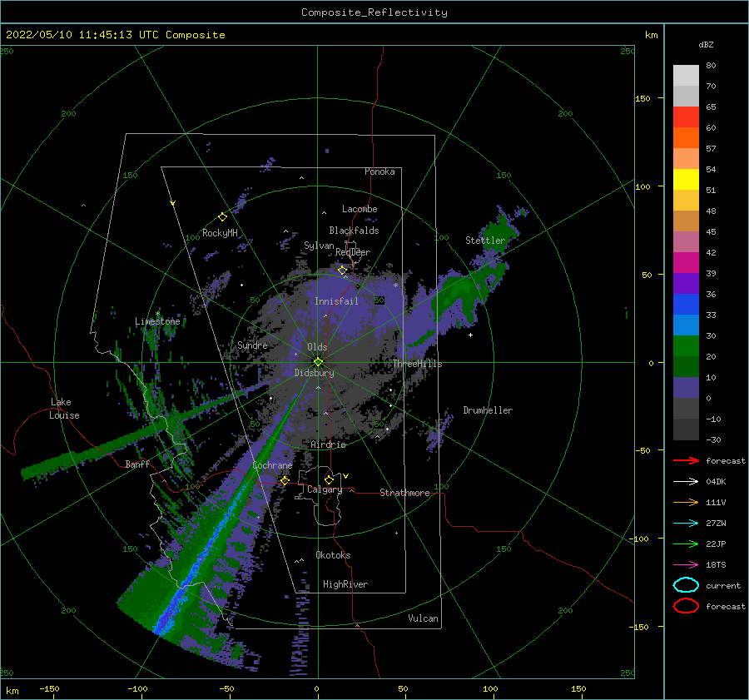The height and width of the screenshot is (700, 749).
Task: Click the white plus marker east of ThreeHills
Action: click(x=470, y=335)
